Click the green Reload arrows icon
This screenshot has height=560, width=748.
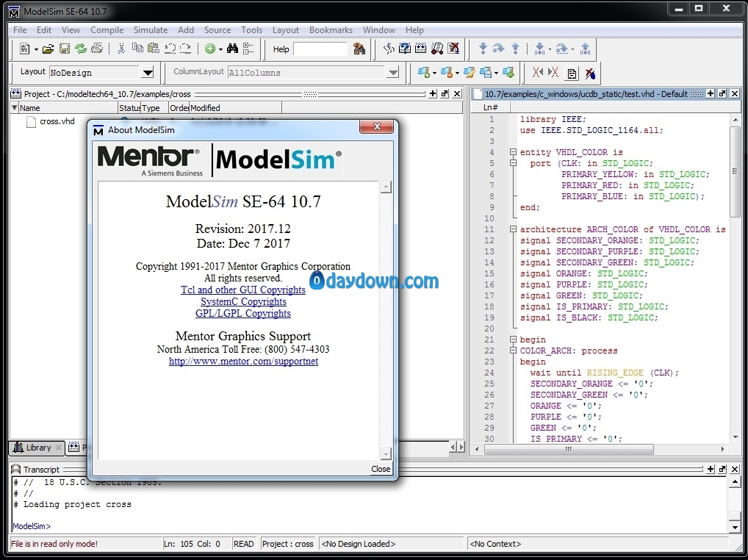pyautogui.click(x=81, y=49)
